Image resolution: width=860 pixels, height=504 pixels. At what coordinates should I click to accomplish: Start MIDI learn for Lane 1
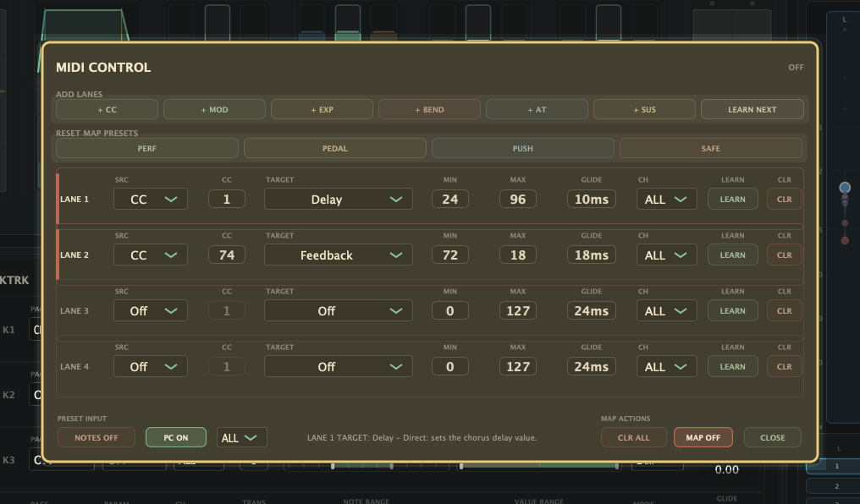tap(733, 199)
